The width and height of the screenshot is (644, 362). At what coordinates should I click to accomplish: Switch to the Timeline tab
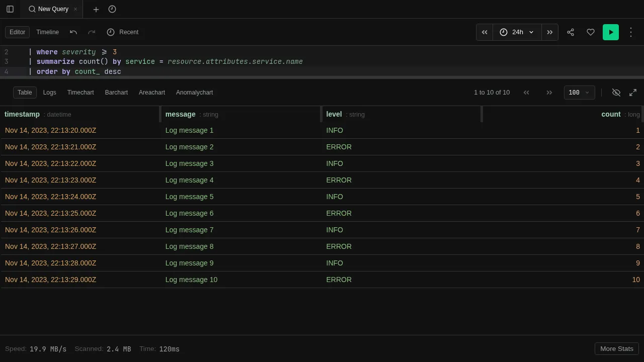point(47,32)
